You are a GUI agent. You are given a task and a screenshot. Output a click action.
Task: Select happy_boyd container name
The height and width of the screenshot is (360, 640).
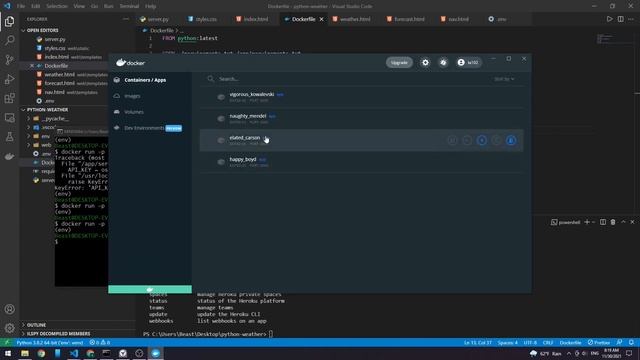pos(243,159)
